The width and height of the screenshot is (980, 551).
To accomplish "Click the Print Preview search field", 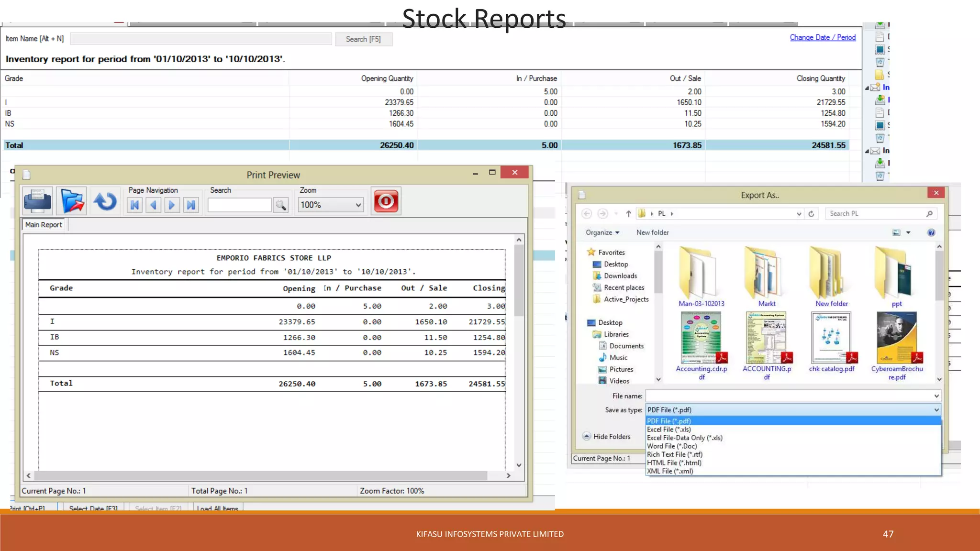I will 239,205.
